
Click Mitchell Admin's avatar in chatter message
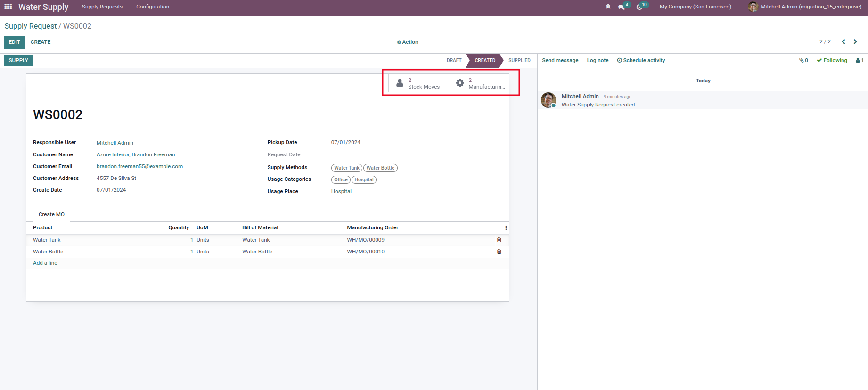549,100
